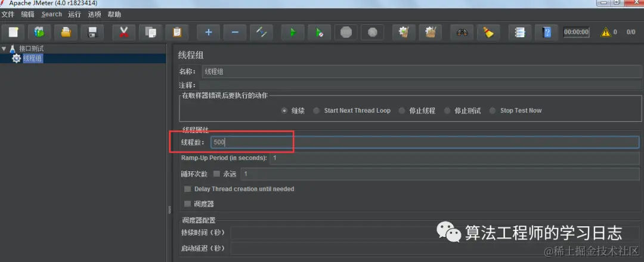Click the Open file folder icon
The image size is (644, 262).
tap(66, 32)
